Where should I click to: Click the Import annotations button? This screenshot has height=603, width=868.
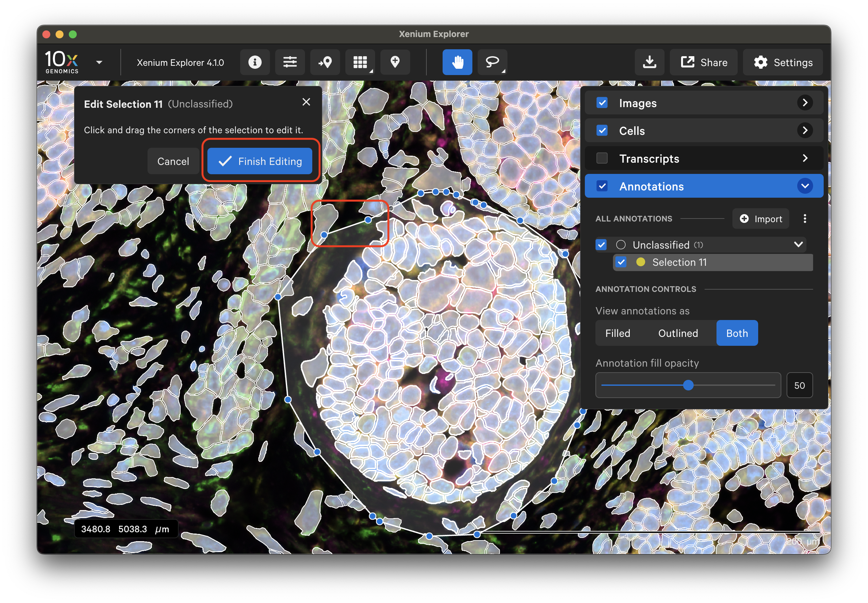(x=760, y=219)
